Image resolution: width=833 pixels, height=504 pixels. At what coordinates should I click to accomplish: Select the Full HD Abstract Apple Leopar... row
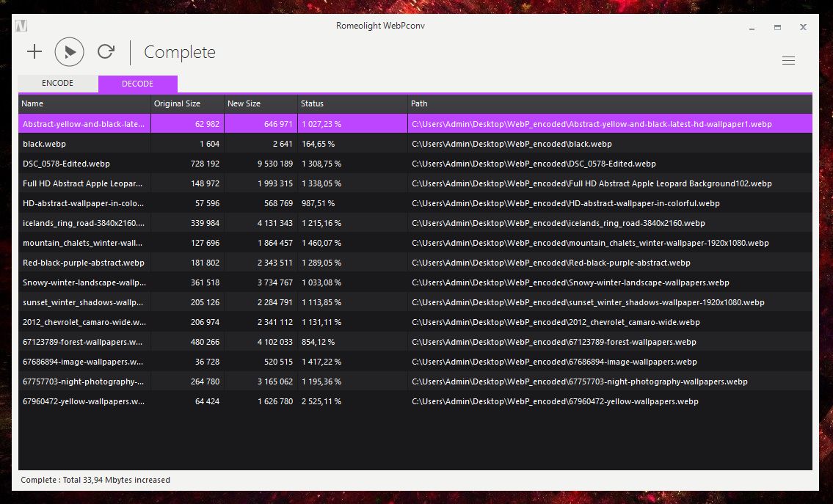(415, 183)
